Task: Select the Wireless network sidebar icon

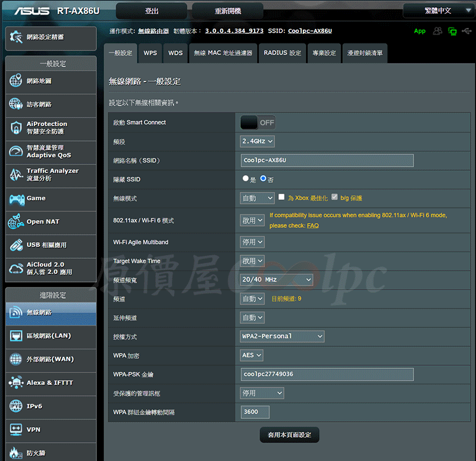Action: coord(16,312)
